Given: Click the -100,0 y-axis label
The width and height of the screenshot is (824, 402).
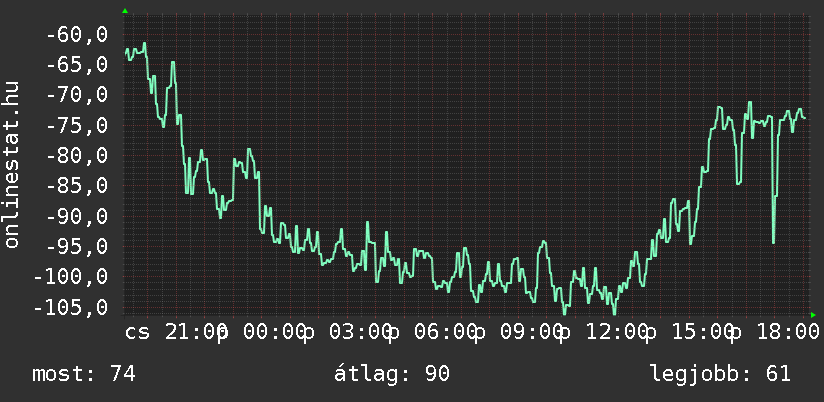Looking at the screenshot, I should 70,277.
